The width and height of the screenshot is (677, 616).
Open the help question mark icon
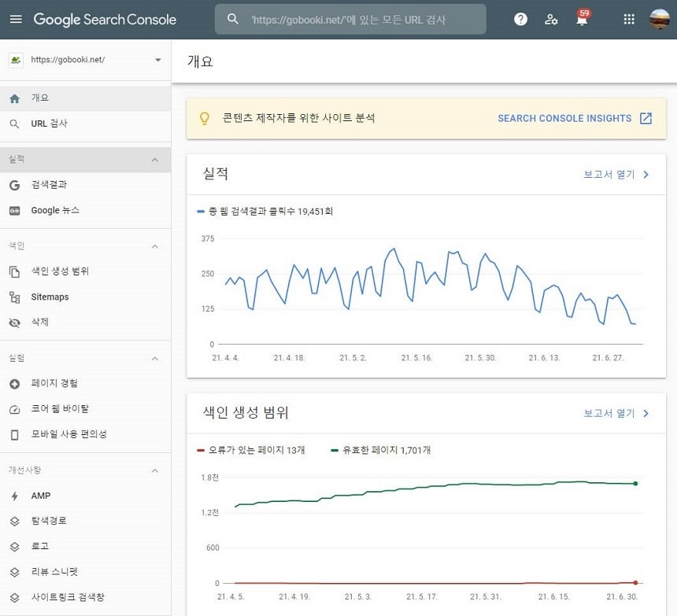[x=520, y=19]
